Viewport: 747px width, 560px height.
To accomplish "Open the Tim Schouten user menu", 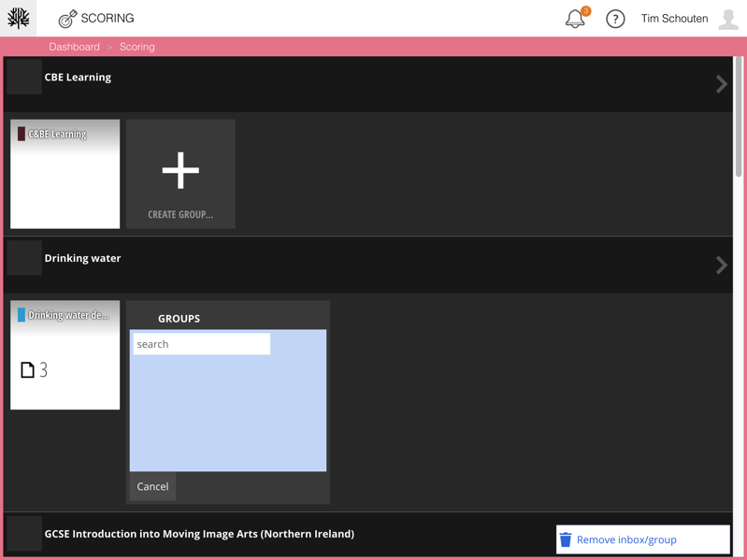I will click(x=674, y=19).
